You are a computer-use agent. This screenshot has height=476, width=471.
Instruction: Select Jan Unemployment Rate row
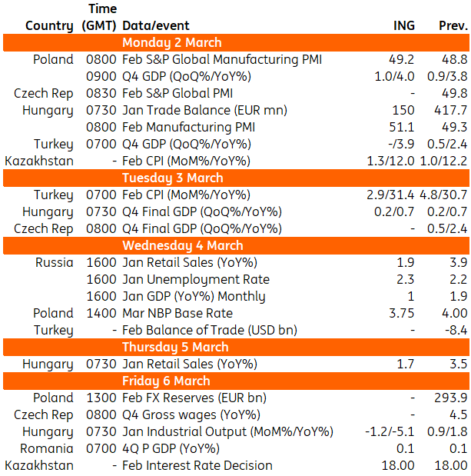coord(236,280)
